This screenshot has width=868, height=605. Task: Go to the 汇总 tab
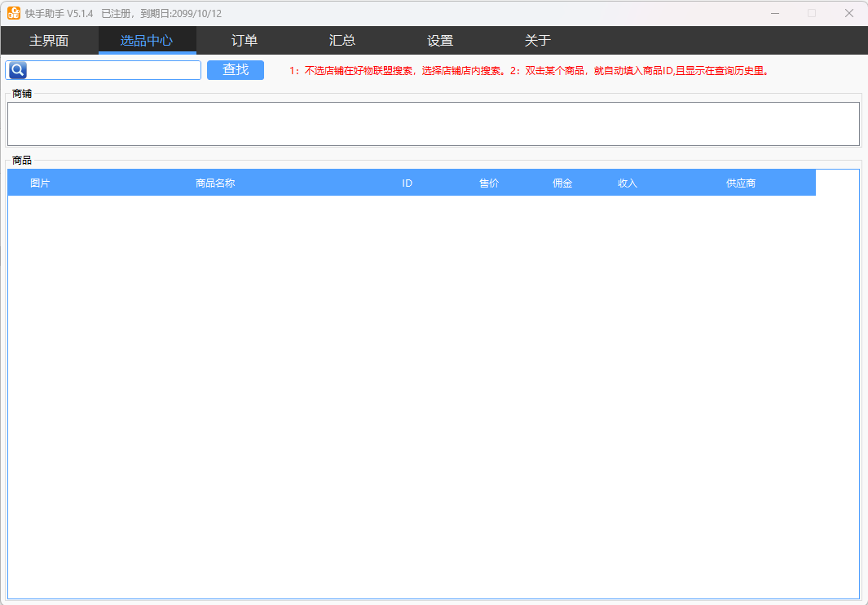click(342, 41)
